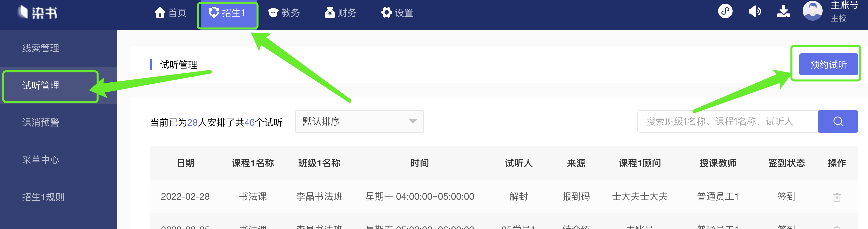The image size is (868, 229).
Task: Open the 教务 tab
Action: 284,13
